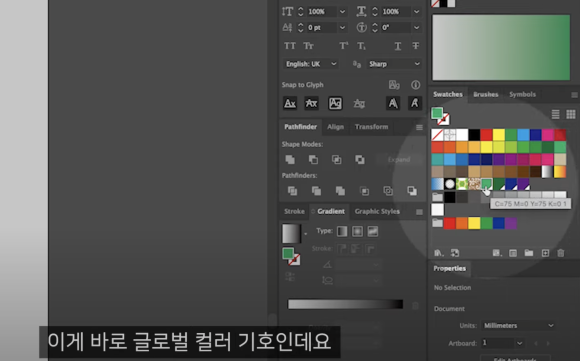The width and height of the screenshot is (580, 361).
Task: Apply the Divide pathfinder
Action: tap(292, 191)
